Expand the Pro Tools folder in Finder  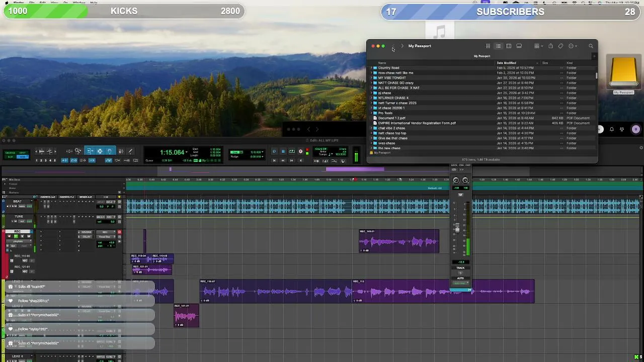(372, 113)
